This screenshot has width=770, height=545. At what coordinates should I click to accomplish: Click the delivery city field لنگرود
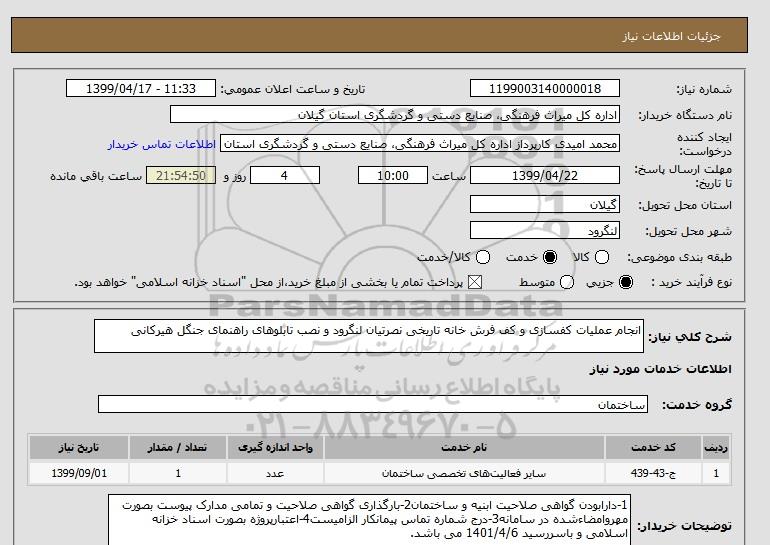pos(545,230)
